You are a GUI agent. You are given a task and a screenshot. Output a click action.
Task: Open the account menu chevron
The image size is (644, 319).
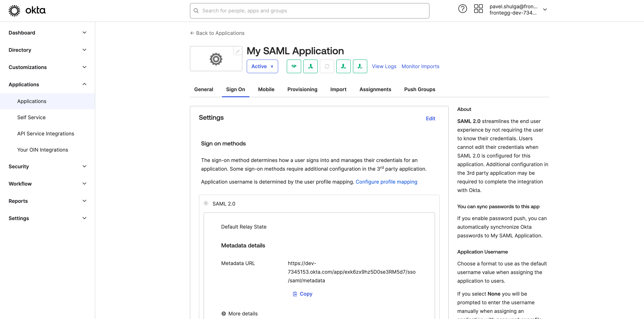(545, 10)
